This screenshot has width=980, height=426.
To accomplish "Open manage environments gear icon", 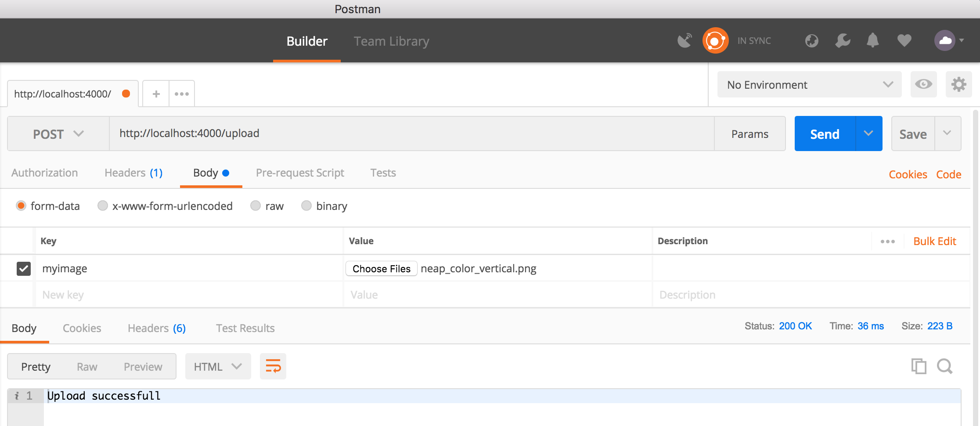I will [958, 84].
